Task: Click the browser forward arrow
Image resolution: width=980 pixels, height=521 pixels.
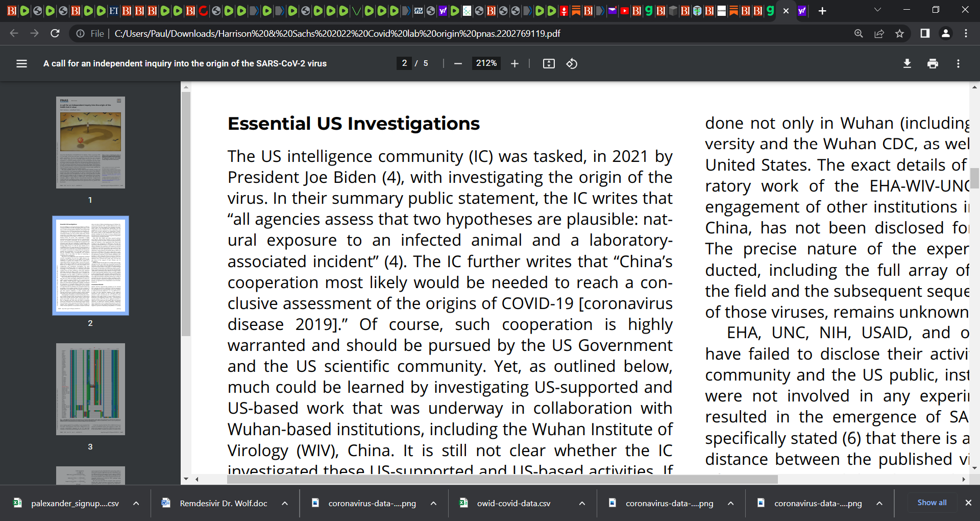Action: (34, 33)
